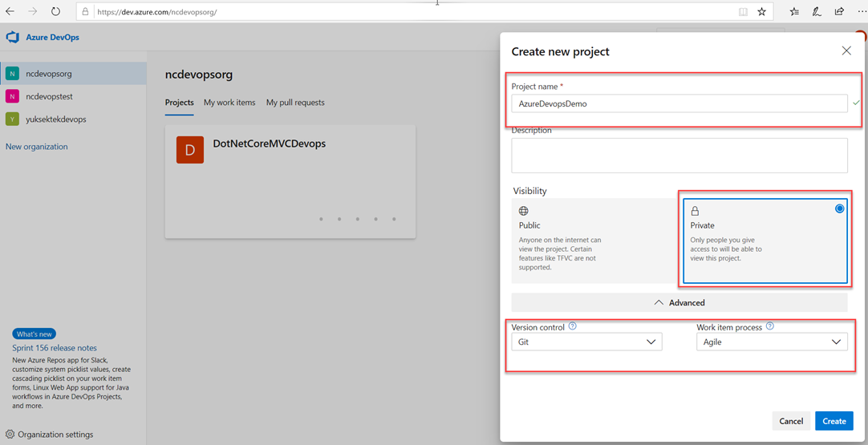Screen dimensions: 868x445
Task: Click the What's new badge
Action: click(x=34, y=334)
